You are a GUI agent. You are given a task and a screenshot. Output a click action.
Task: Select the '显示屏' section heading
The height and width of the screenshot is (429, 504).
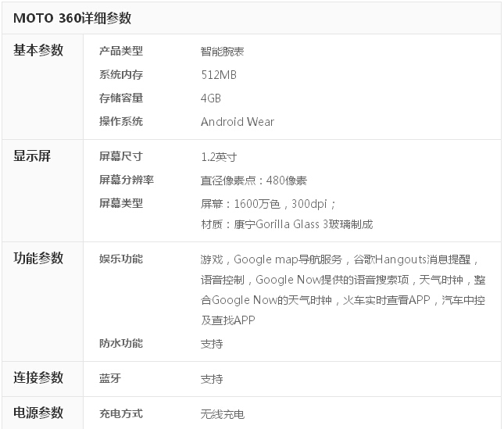tap(32, 156)
